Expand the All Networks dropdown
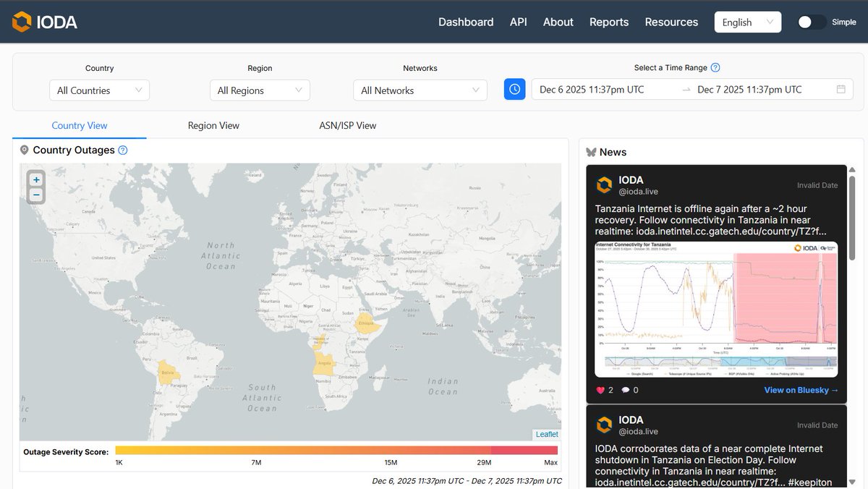868x489 pixels. 420,90
